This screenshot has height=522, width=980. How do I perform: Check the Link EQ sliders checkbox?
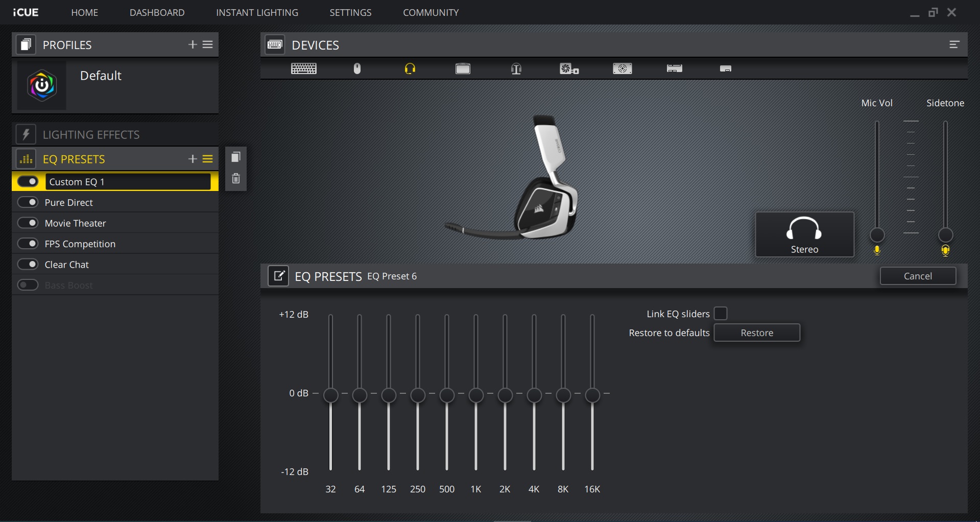(721, 313)
